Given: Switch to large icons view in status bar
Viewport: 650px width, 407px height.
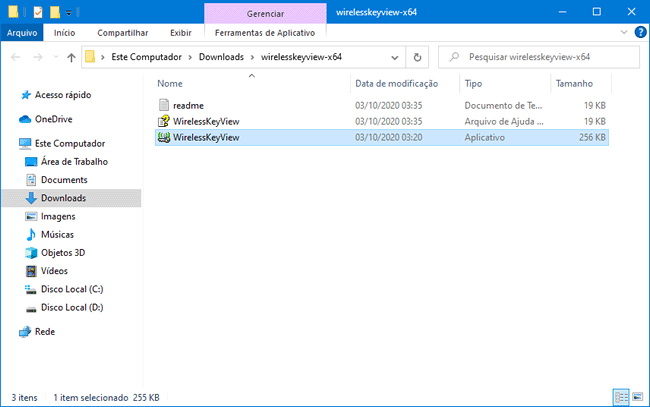Looking at the screenshot, I should [x=636, y=397].
